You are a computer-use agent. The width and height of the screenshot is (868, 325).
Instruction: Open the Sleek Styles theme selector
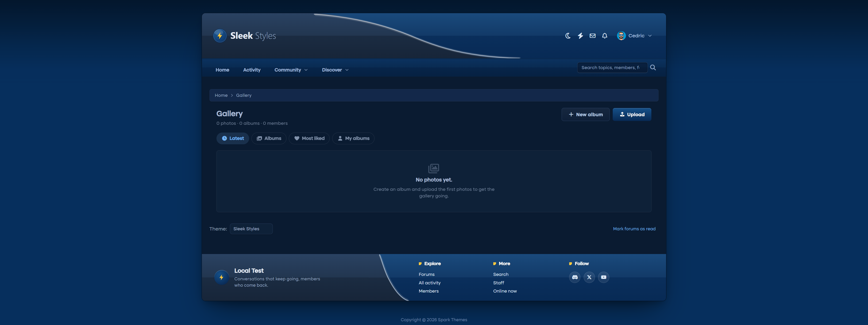(x=251, y=229)
